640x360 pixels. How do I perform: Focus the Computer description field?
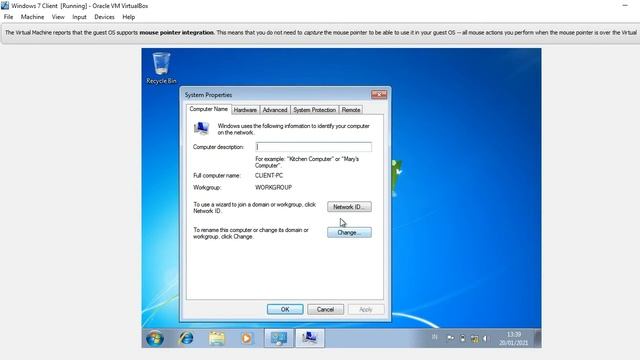313,147
